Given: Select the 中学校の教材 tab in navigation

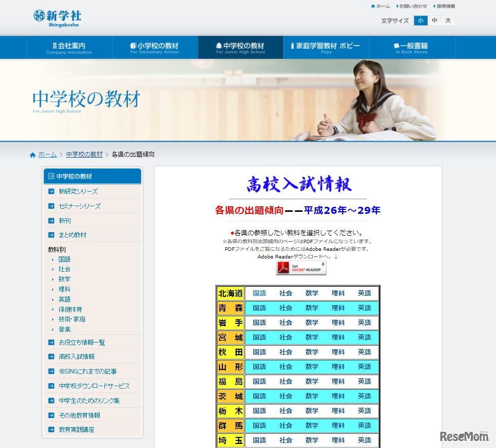Looking at the screenshot, I should 241,47.
